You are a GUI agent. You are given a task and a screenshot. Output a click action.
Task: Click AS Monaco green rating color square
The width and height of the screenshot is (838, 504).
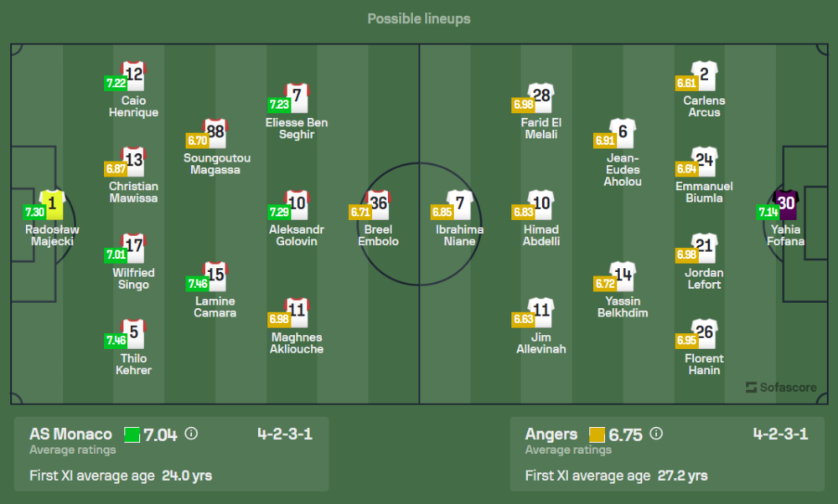(132, 435)
